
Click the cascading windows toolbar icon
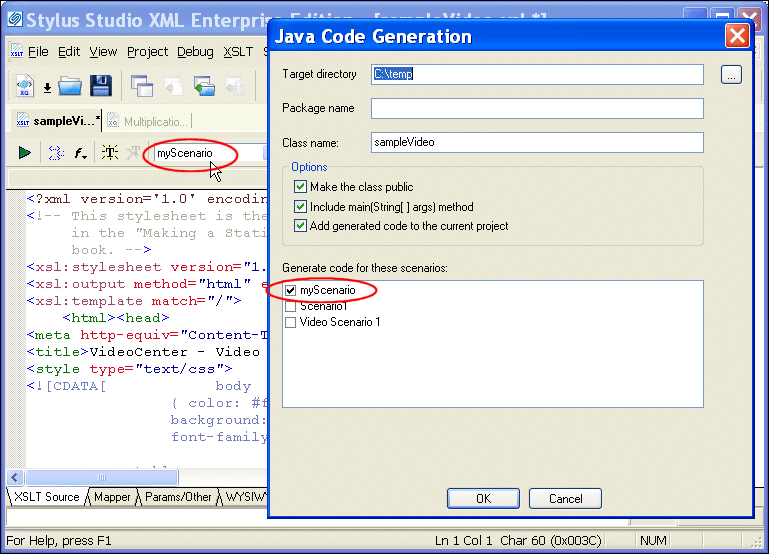pos(141,86)
